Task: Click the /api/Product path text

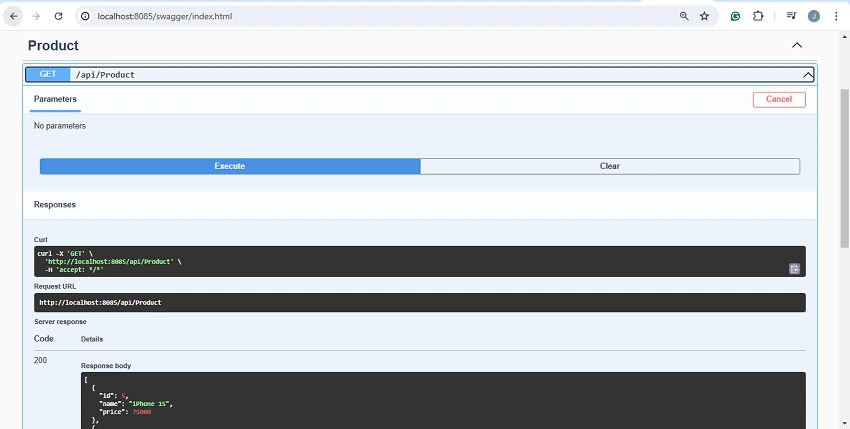Action: 105,75
